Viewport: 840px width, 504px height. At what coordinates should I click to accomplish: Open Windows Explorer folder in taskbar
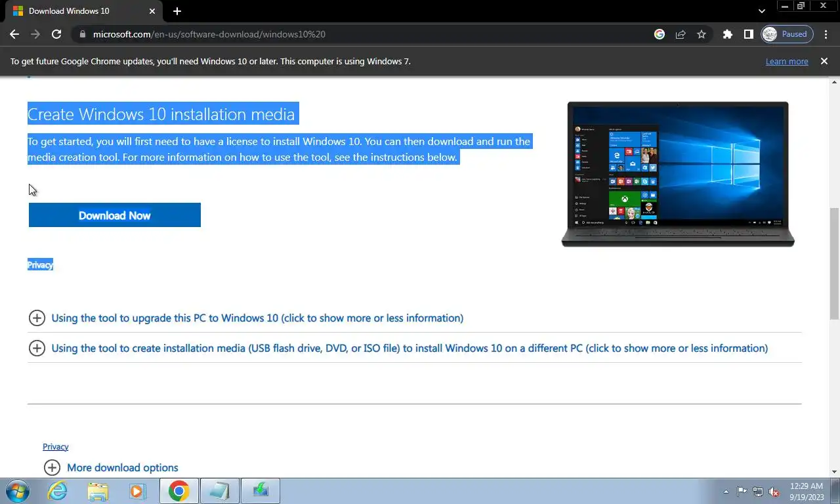click(98, 491)
